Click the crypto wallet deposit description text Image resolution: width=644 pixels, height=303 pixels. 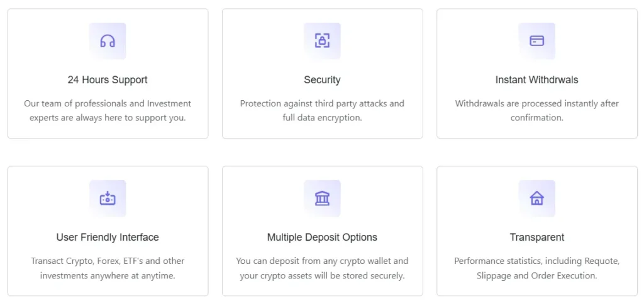pyautogui.click(x=322, y=268)
